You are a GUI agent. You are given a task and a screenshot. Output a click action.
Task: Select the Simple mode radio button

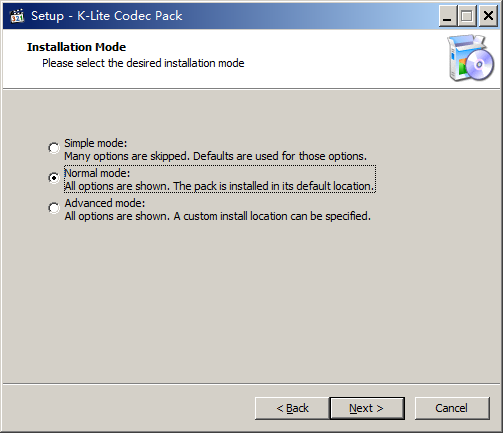[54, 148]
